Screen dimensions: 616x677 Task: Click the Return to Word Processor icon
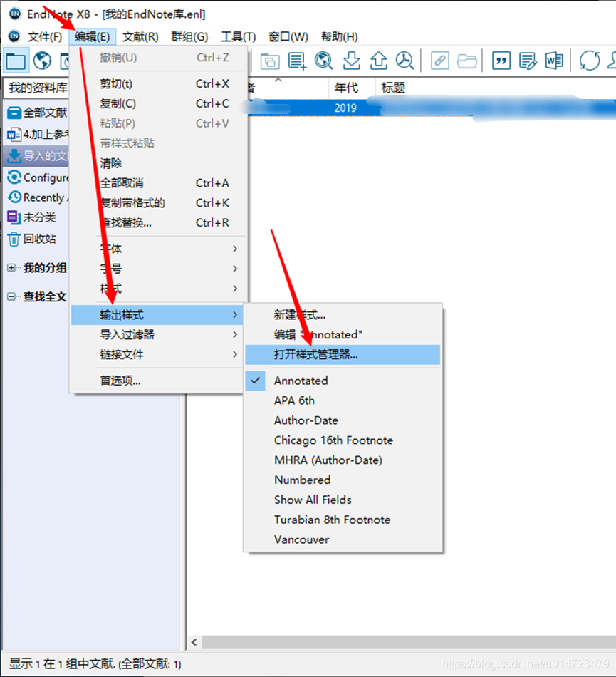coord(554,61)
